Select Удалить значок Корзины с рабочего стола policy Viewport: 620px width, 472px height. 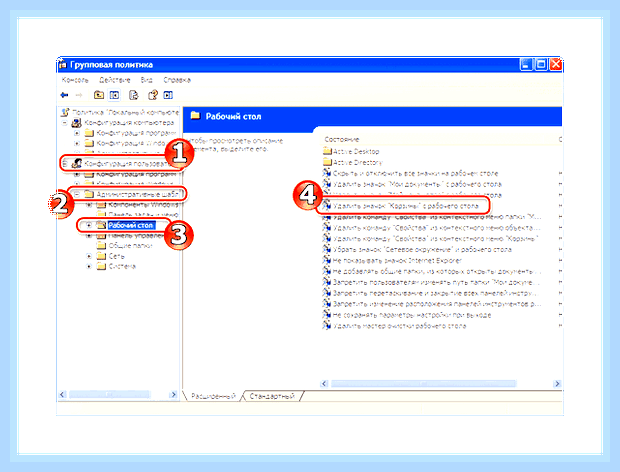[406, 206]
